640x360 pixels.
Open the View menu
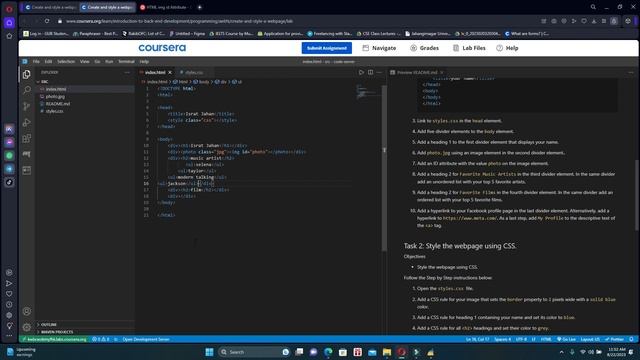pyautogui.click(x=84, y=62)
